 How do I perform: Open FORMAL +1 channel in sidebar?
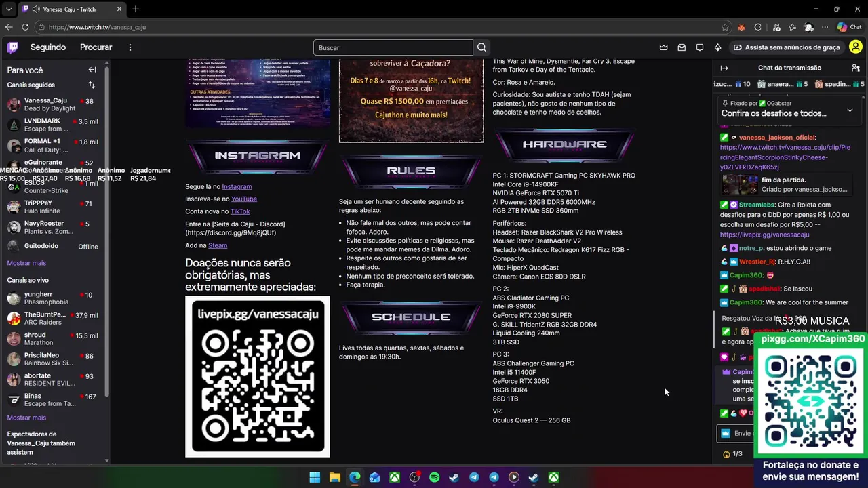tap(53, 146)
